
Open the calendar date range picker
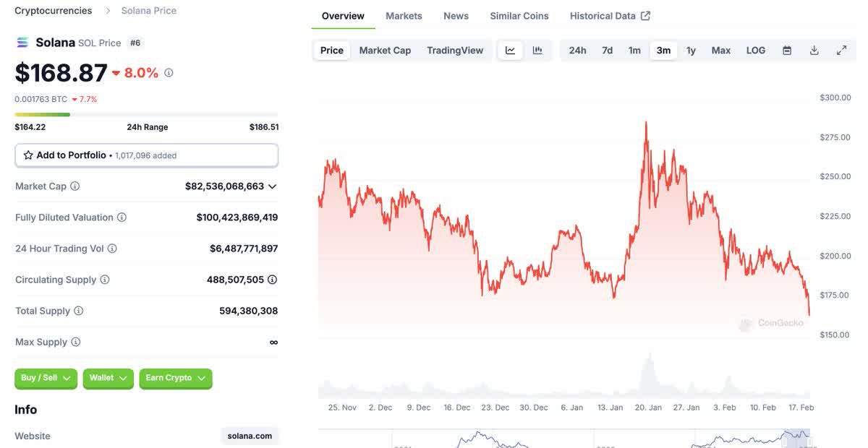coord(787,51)
